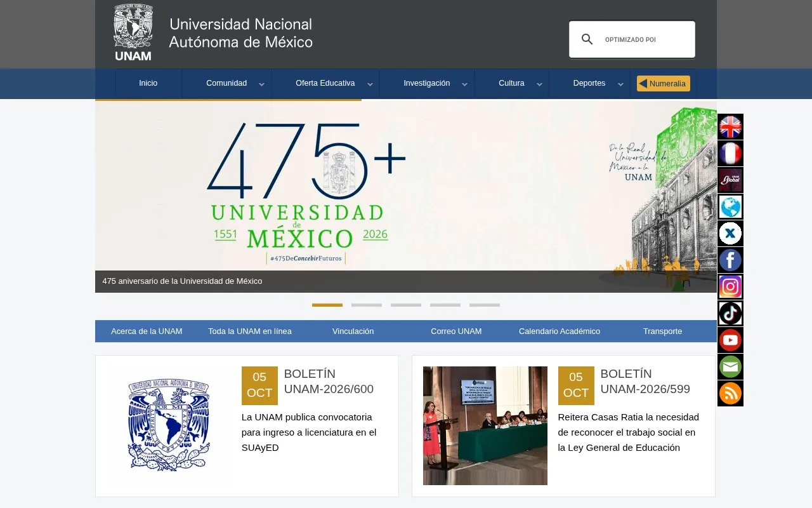Open the YouTube channel icon
Viewport: 812px width, 508px height.
730,340
